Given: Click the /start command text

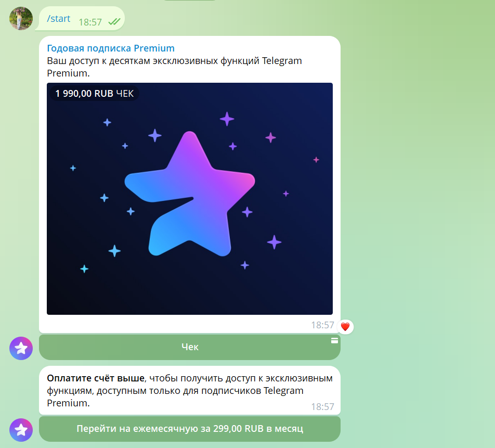Looking at the screenshot, I should click(x=58, y=19).
